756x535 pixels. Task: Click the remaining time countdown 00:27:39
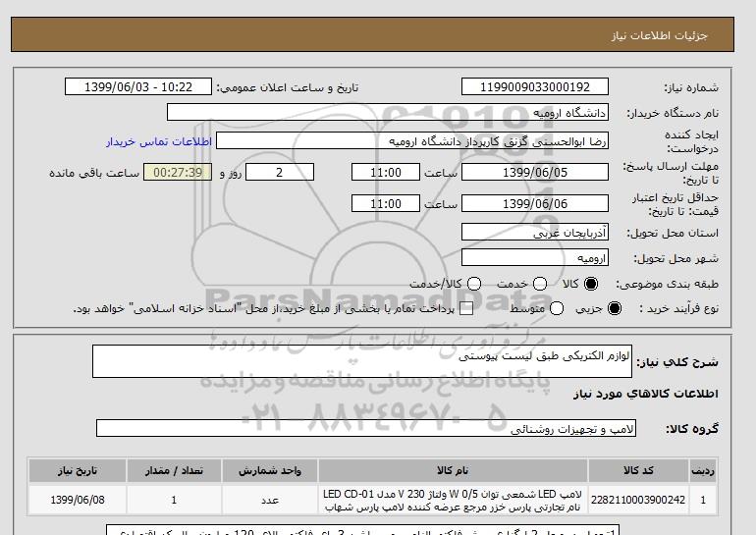pyautogui.click(x=178, y=172)
